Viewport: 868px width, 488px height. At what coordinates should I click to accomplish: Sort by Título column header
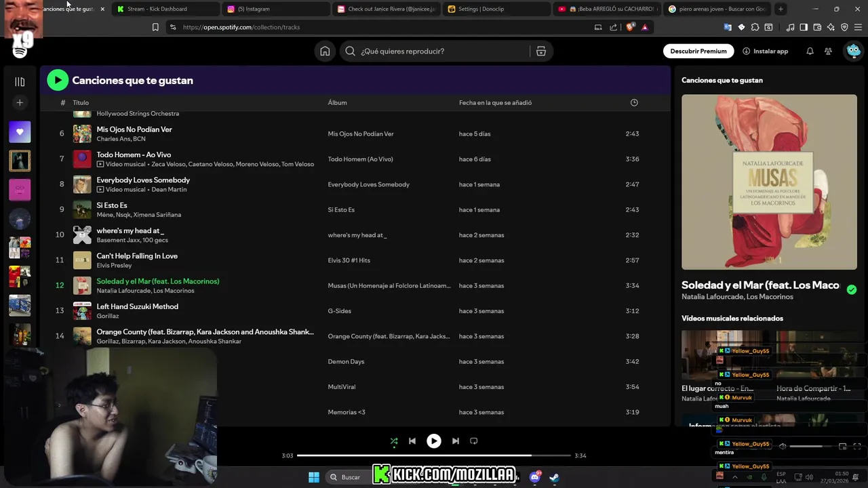pyautogui.click(x=81, y=102)
